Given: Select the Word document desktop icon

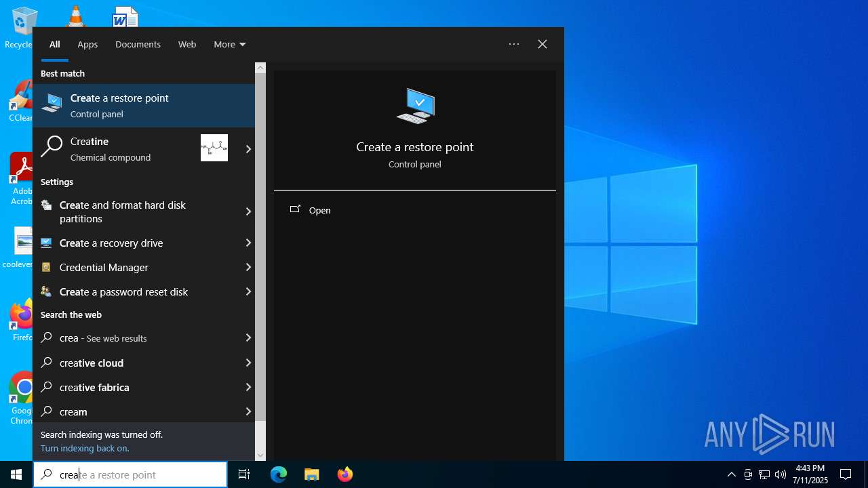Looking at the screenshot, I should tap(125, 17).
